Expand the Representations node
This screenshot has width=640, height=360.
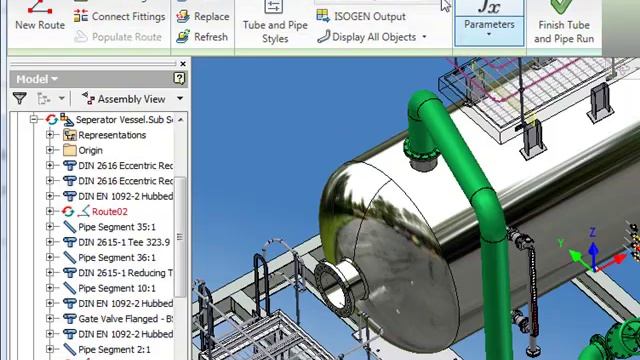[x=50, y=135]
